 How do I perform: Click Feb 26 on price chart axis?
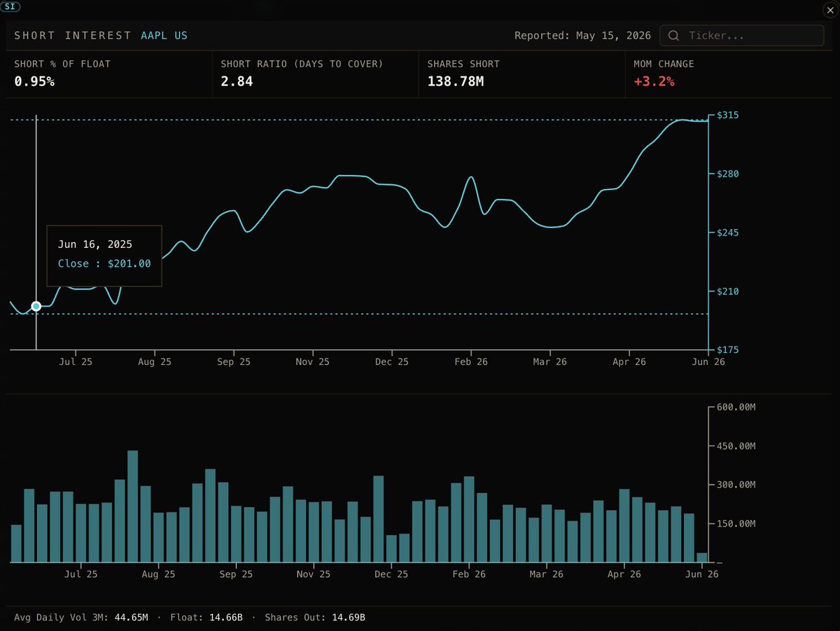(471, 362)
